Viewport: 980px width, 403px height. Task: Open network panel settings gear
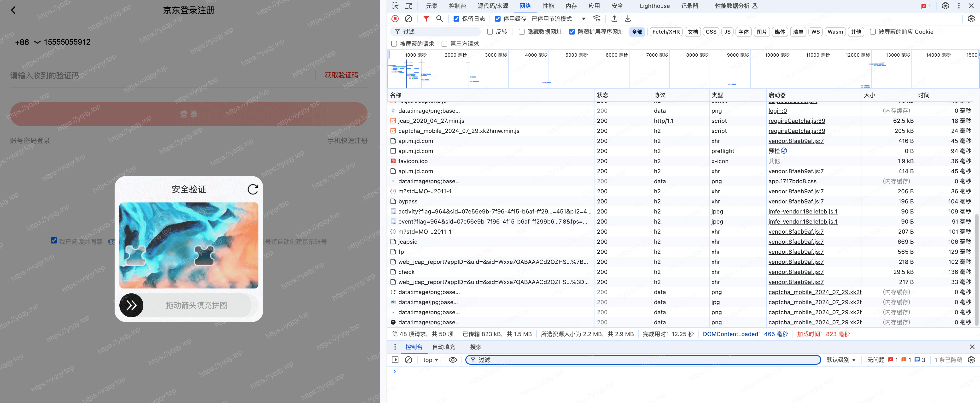click(971, 19)
